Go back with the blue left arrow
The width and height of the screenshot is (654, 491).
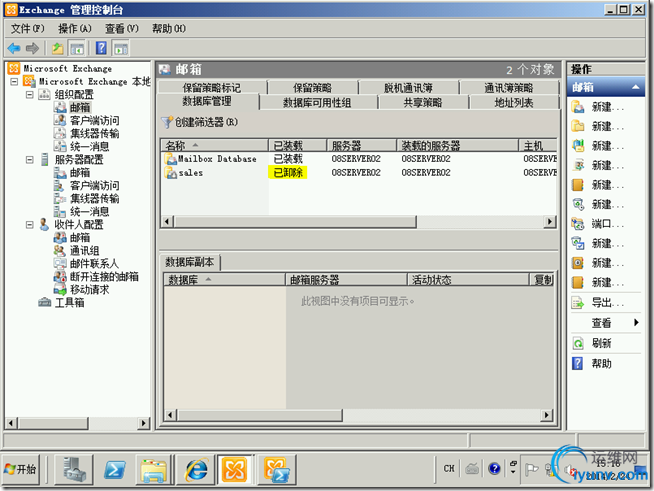14,48
